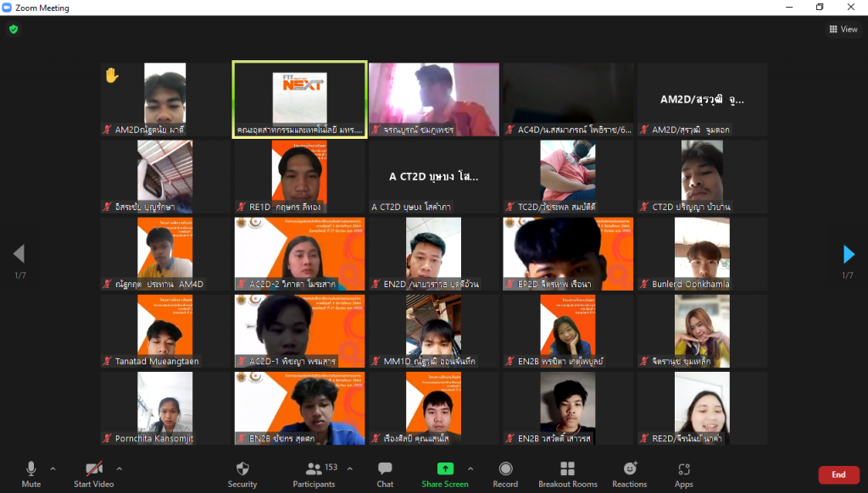Open the Reactions menu

[x=629, y=474]
